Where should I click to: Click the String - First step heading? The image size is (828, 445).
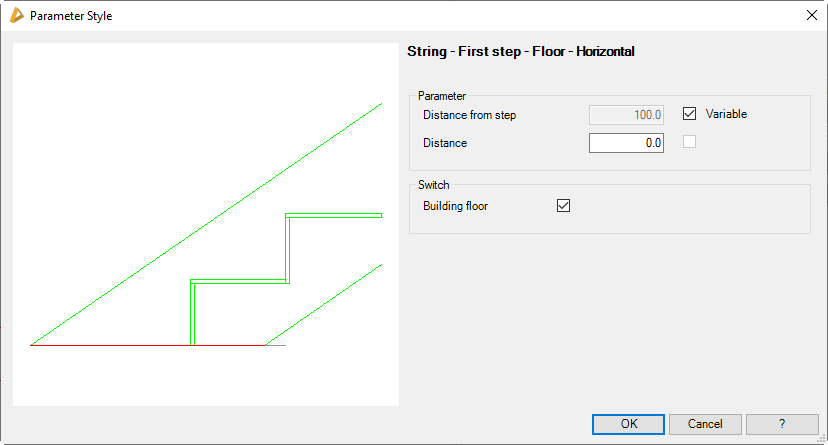(521, 51)
